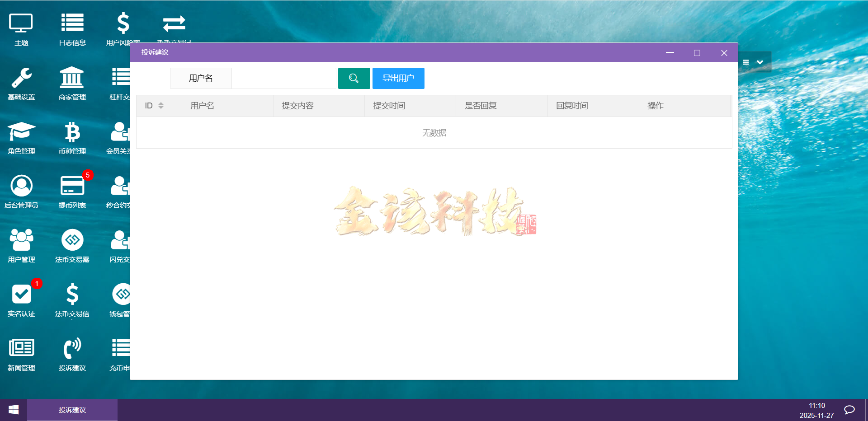Screen dimensions: 868x421
Task: Click the chat bubble in system tray
Action: 849,410
